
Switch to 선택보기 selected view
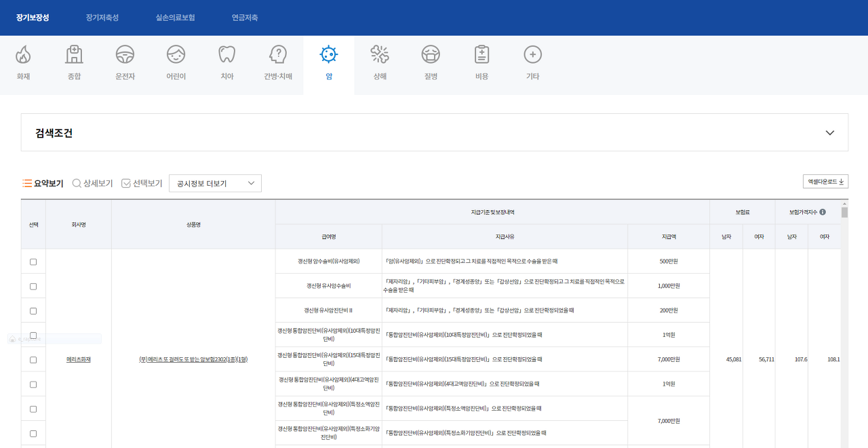142,183
